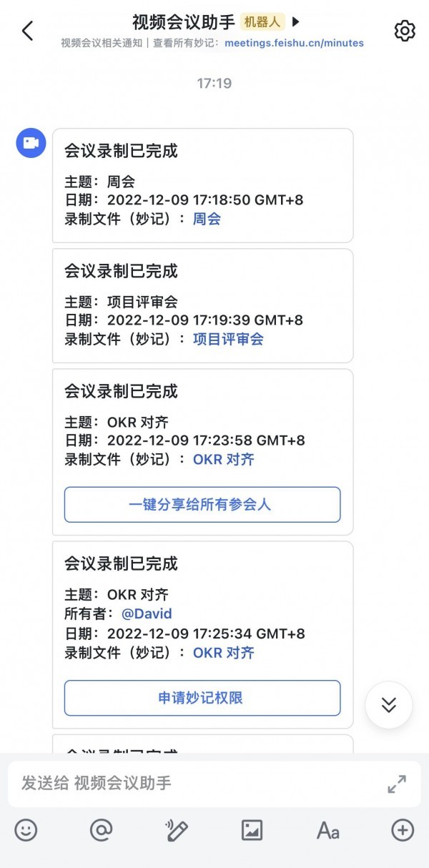
Task: Tap the back arrow icon
Action: click(x=27, y=31)
